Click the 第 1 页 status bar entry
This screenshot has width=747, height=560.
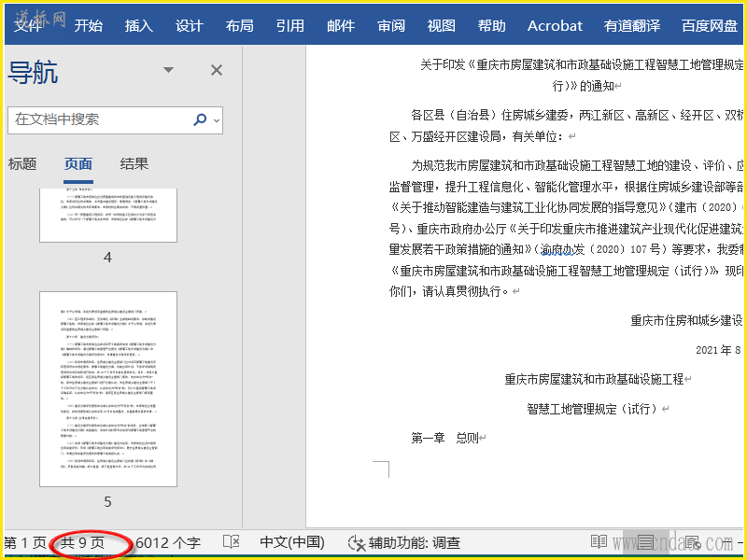(x=25, y=543)
